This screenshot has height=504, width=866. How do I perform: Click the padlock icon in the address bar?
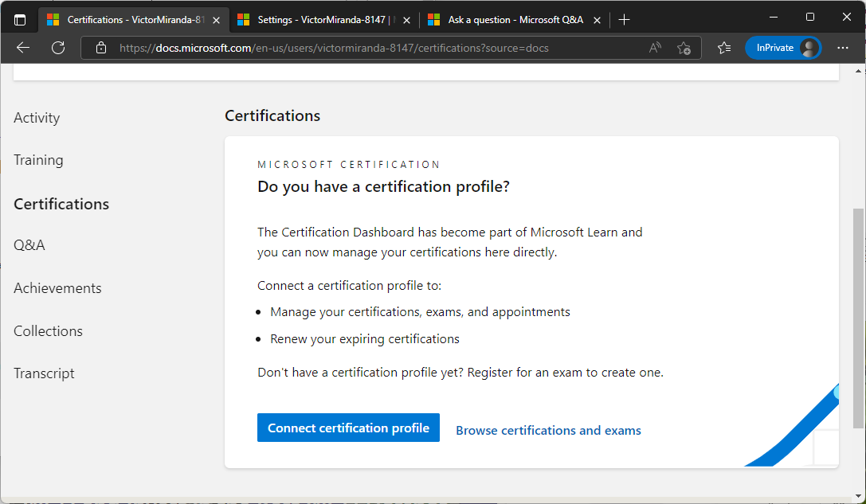100,48
